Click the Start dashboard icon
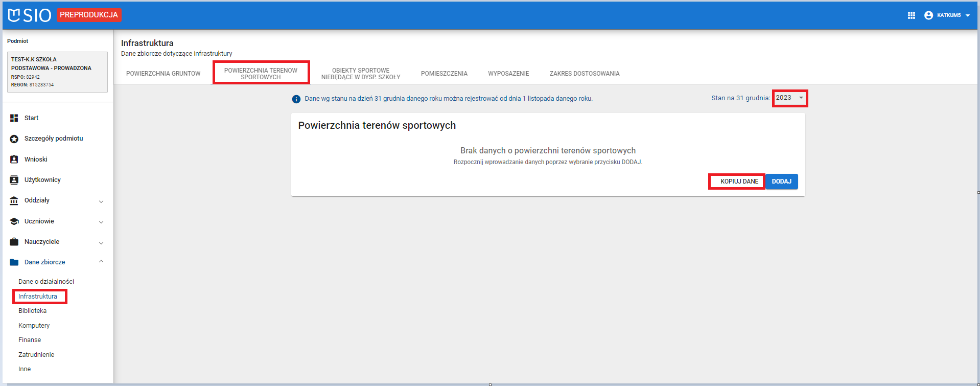Image resolution: width=980 pixels, height=386 pixels. tap(14, 118)
